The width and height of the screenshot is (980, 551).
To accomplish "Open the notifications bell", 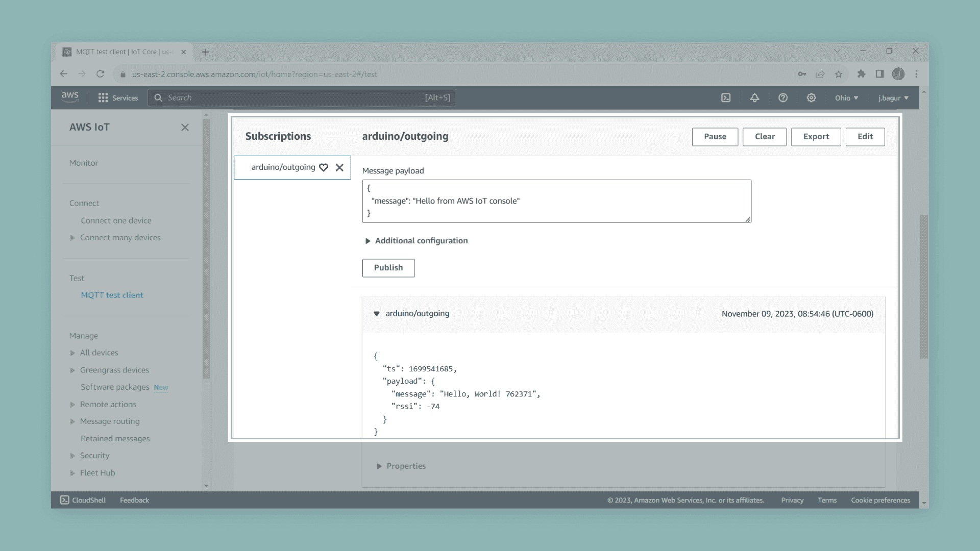I will tap(754, 98).
